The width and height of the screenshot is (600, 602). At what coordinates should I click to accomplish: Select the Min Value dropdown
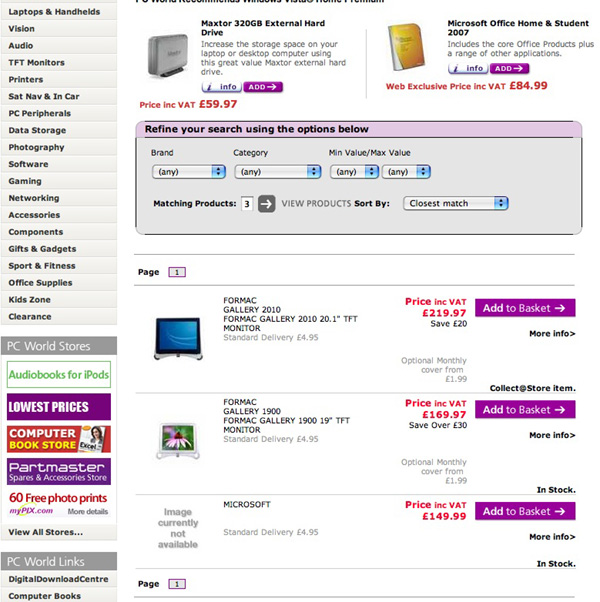(354, 172)
